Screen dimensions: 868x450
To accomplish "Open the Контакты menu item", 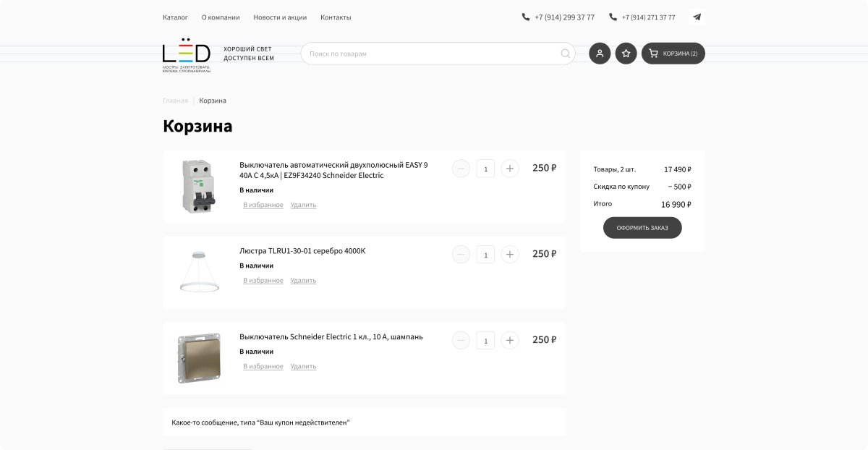I will (336, 17).
